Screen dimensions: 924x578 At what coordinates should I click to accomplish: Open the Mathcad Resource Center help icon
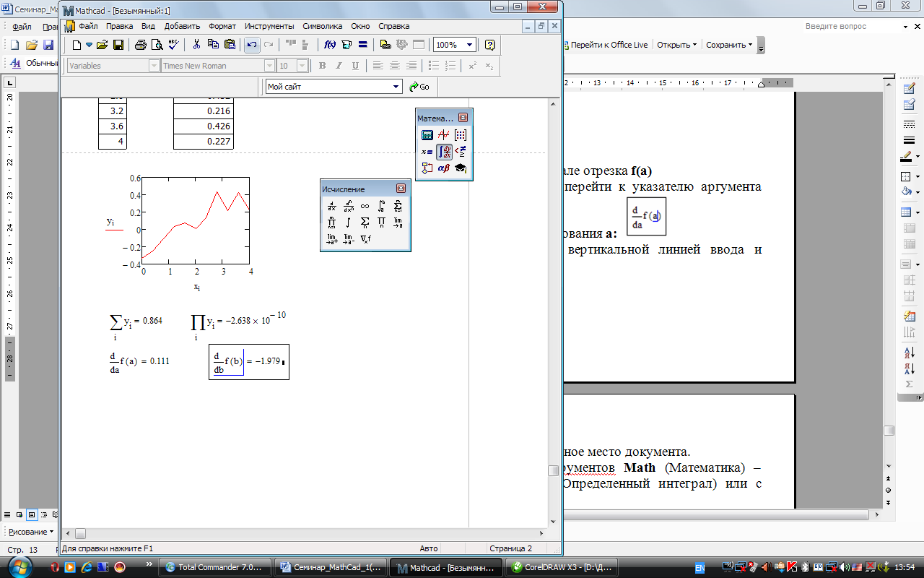490,45
